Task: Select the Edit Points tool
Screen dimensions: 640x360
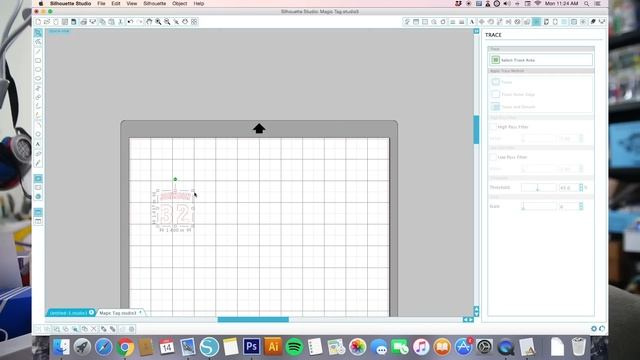Action: click(38, 42)
